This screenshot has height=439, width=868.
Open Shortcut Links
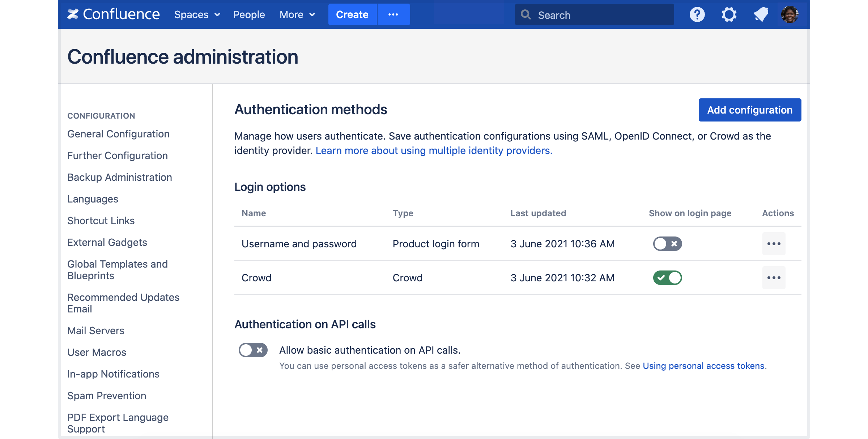[x=101, y=221]
